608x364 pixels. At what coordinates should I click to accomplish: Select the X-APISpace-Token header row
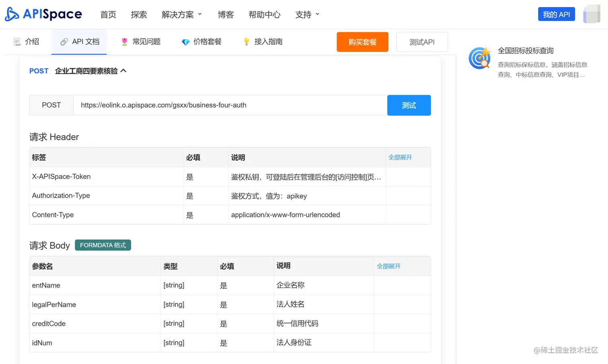coord(230,177)
